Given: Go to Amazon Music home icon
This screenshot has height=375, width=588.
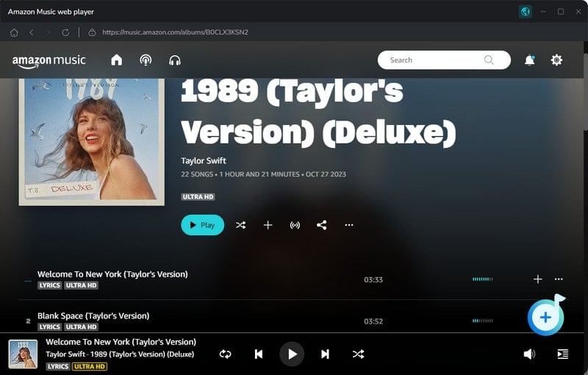Looking at the screenshot, I should (117, 60).
